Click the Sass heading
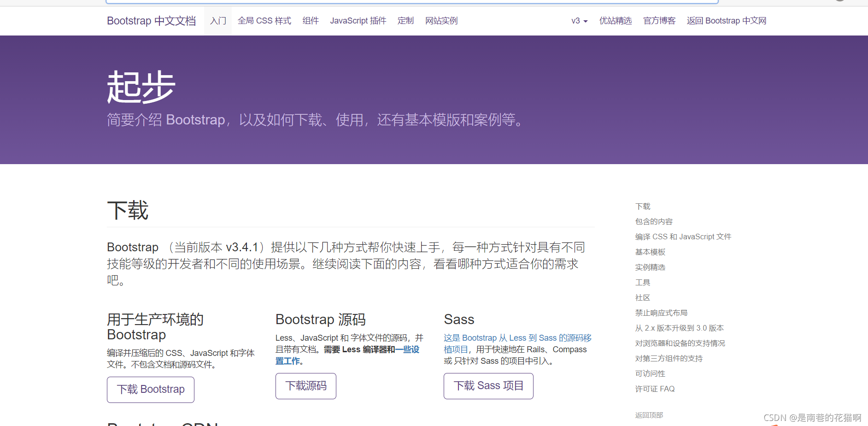Viewport: 868px width, 426px height. (459, 319)
